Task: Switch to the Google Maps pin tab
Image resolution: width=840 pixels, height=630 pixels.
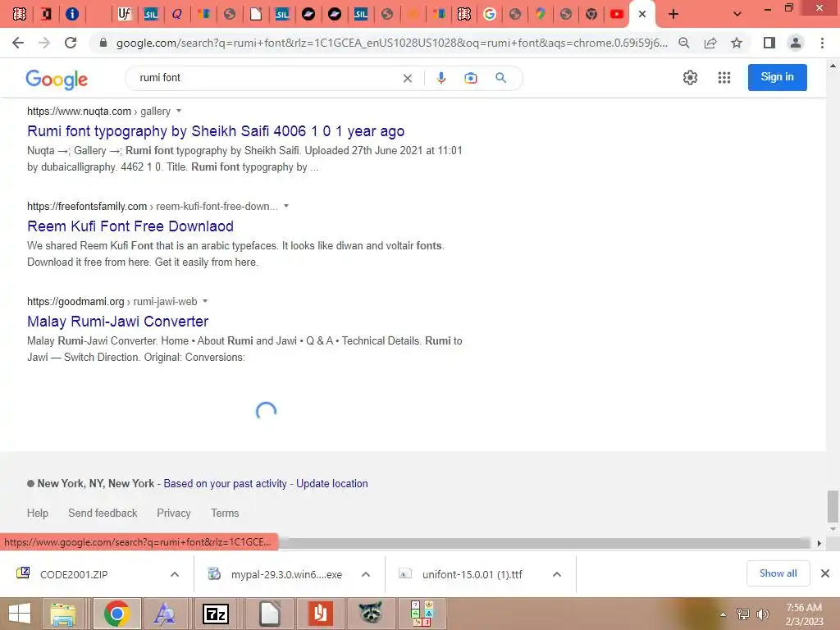Action: tap(541, 14)
